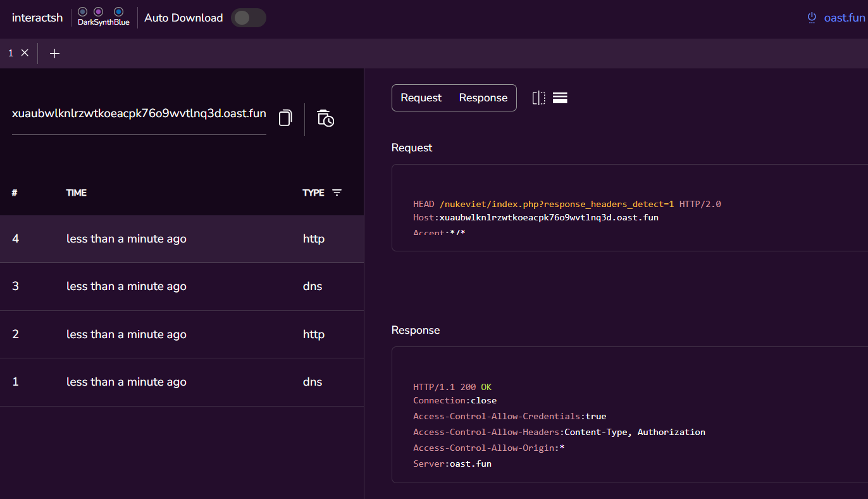Copy the oast.fun host URL
The height and width of the screenshot is (499, 868).
pos(285,118)
